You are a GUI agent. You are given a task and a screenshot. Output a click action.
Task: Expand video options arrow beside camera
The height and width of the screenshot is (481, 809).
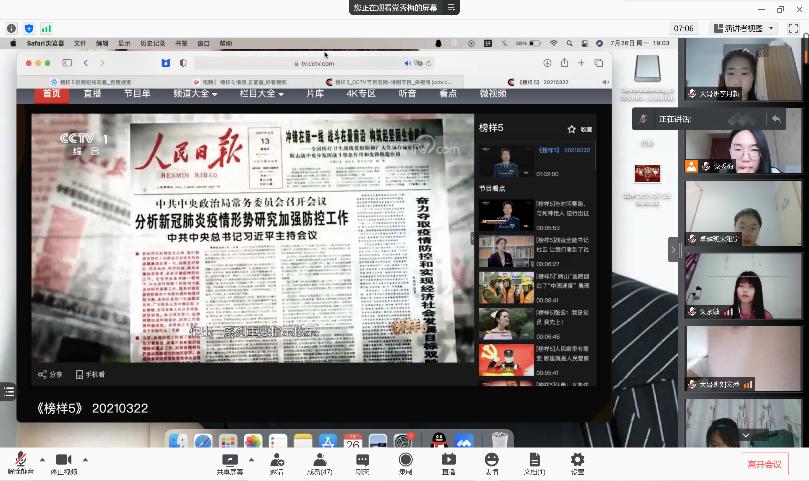coord(85,459)
